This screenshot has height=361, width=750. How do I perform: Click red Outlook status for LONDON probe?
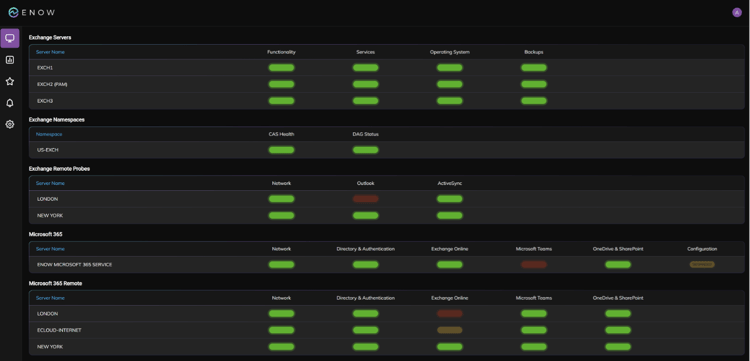pos(365,199)
